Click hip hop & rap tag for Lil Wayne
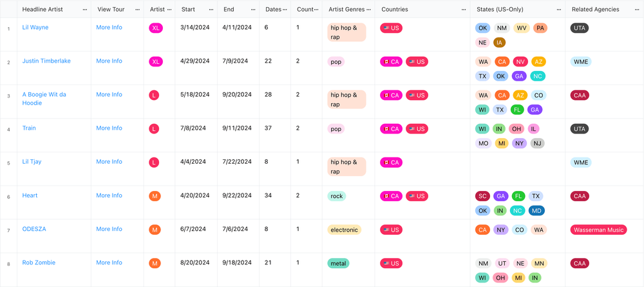The width and height of the screenshot is (644, 287). click(346, 32)
